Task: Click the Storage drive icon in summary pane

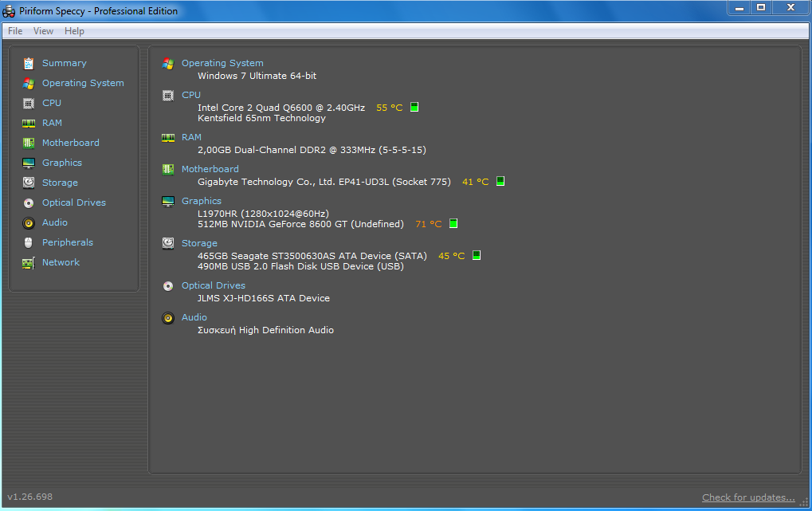Action: [168, 243]
